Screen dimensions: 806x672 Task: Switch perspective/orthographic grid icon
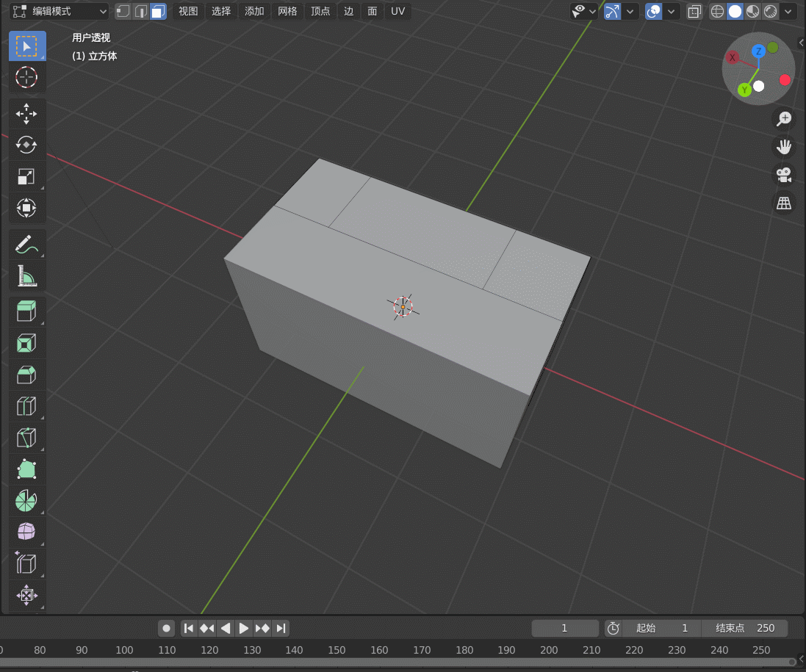pos(784,203)
